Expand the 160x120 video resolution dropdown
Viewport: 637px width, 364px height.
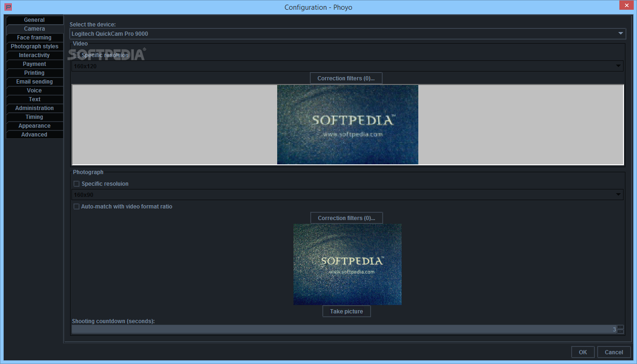(x=347, y=66)
